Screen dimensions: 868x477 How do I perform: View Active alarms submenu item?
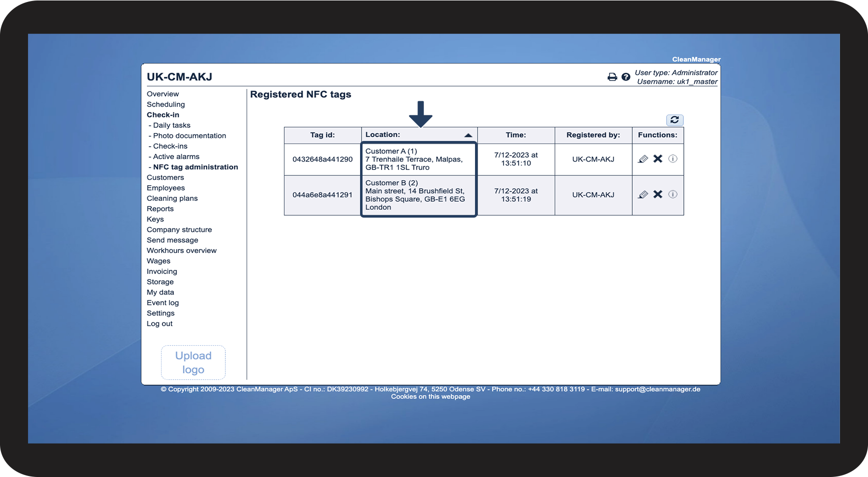tap(176, 157)
